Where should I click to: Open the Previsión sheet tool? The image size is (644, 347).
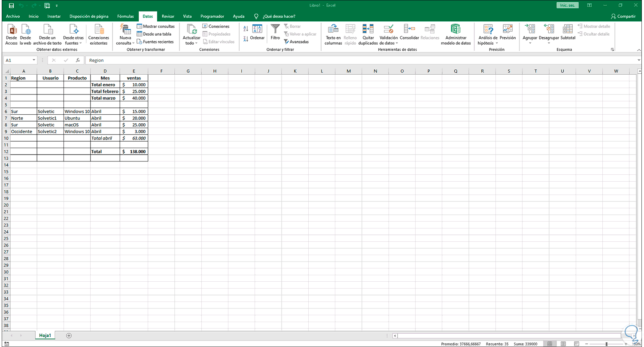click(x=508, y=32)
